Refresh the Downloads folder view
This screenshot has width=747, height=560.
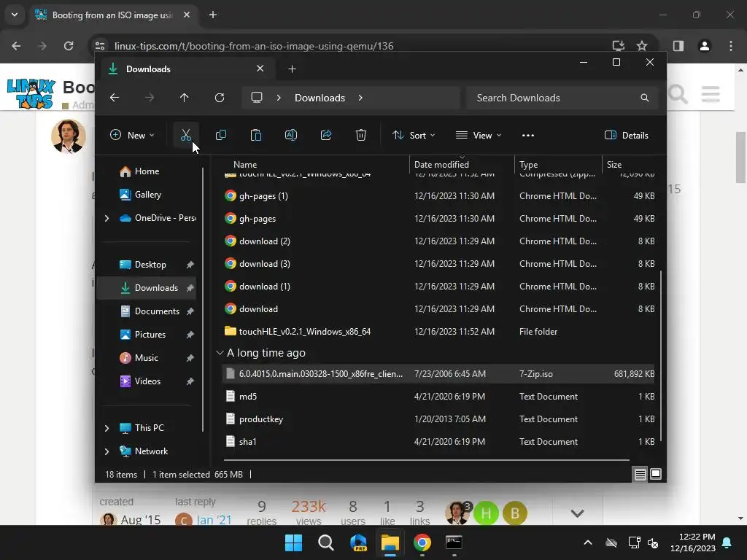click(219, 98)
